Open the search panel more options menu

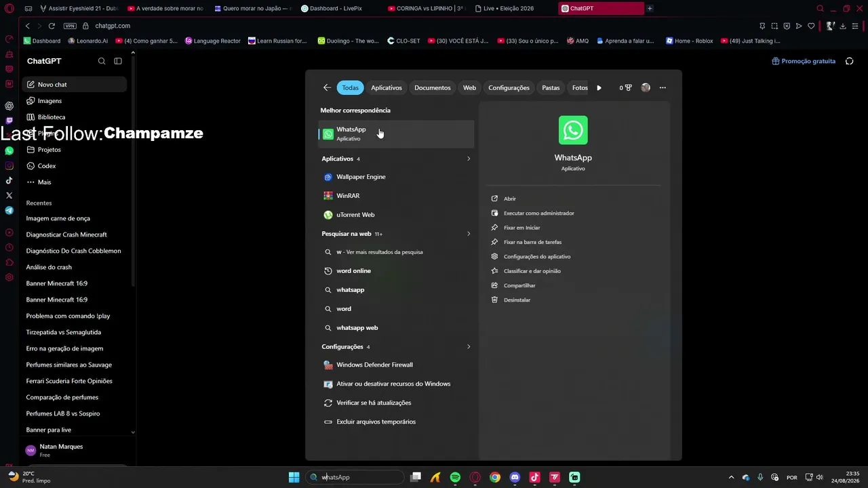[663, 87]
